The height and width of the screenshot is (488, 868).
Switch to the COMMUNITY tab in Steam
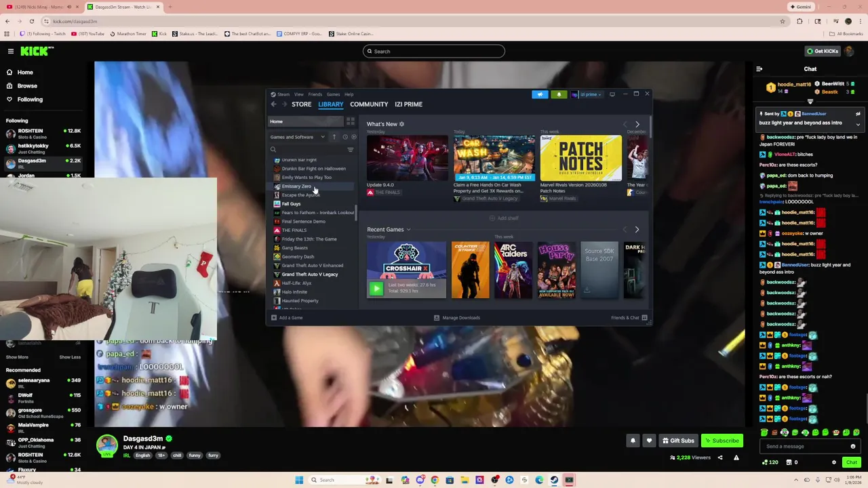369,104
